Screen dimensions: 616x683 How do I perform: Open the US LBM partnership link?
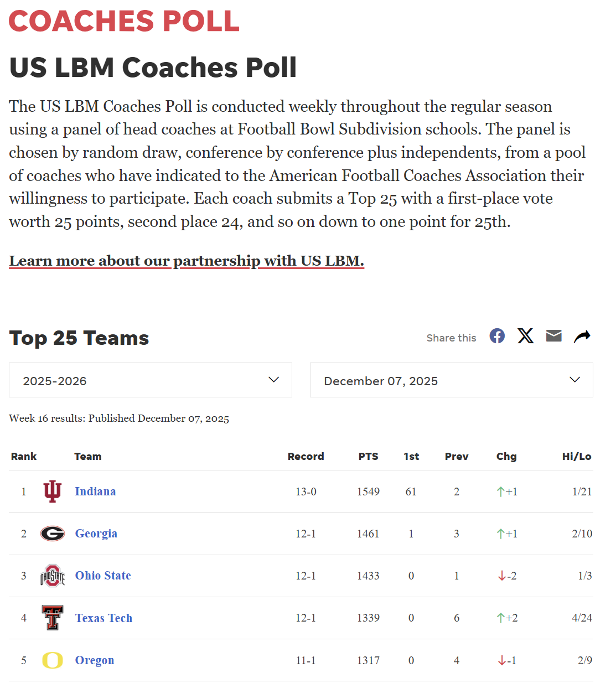click(x=187, y=261)
